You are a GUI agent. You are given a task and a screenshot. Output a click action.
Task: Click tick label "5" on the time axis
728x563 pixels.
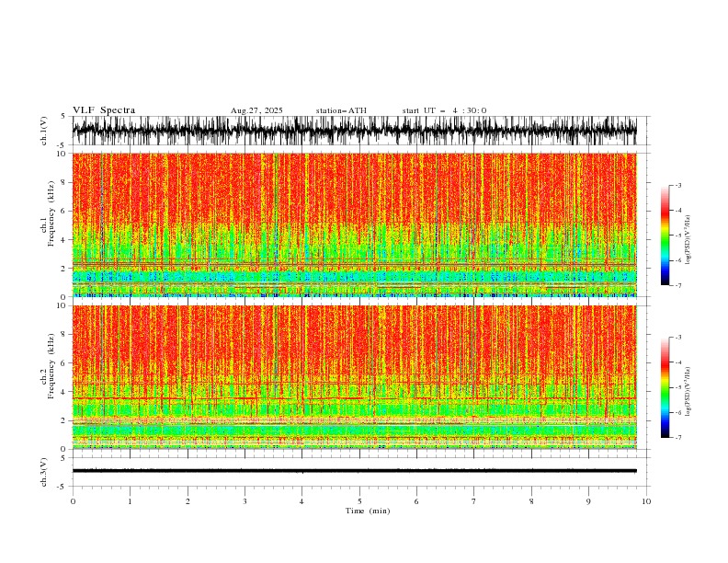tap(359, 501)
